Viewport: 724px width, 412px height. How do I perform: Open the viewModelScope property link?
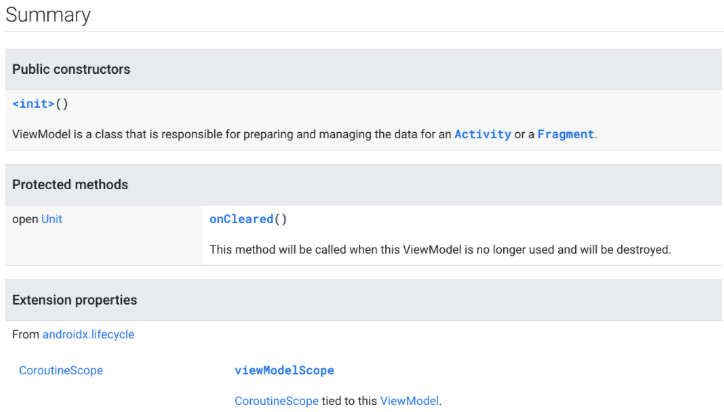(284, 371)
